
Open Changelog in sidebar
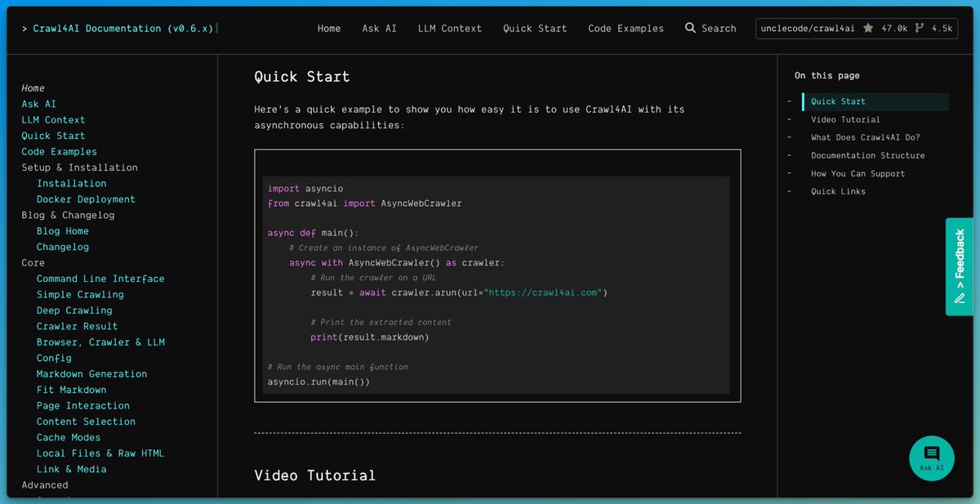62,247
